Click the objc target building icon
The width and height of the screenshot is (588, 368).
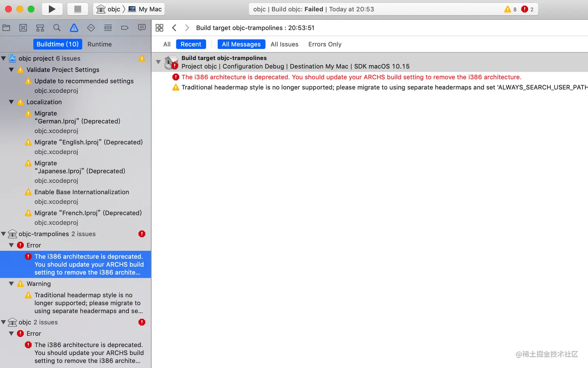12,322
